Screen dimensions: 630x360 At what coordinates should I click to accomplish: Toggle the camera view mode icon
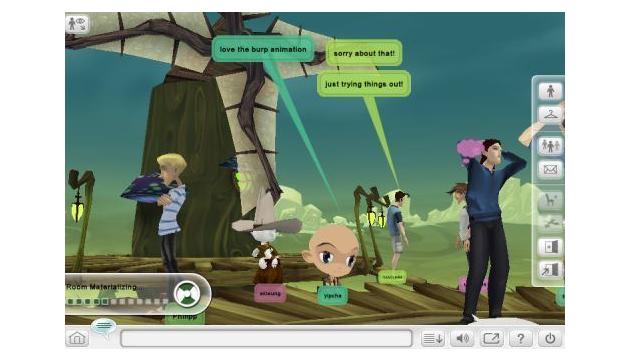tap(77, 24)
